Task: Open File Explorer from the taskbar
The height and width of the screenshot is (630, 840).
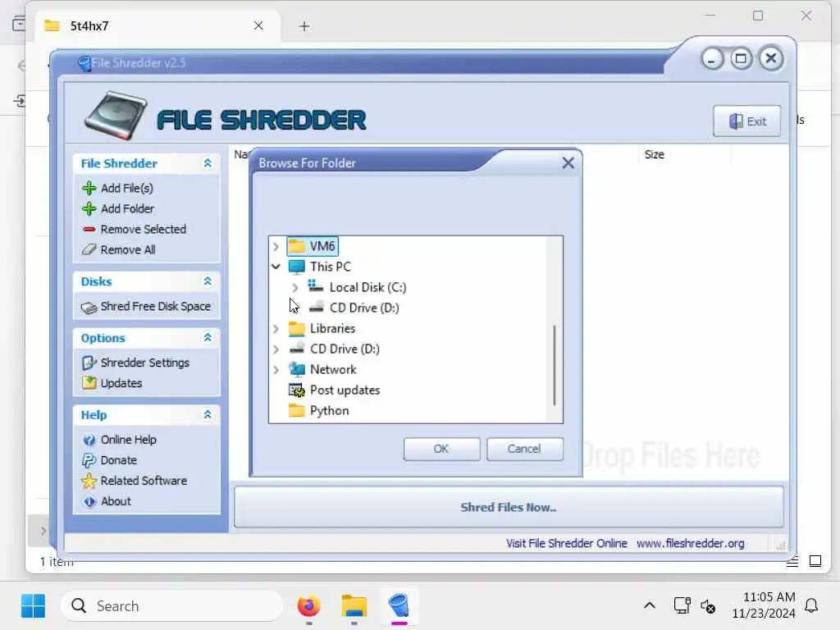Action: pos(354,606)
